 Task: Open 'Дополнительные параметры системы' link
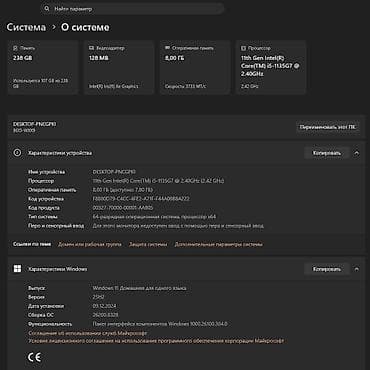pyautogui.click(x=219, y=244)
